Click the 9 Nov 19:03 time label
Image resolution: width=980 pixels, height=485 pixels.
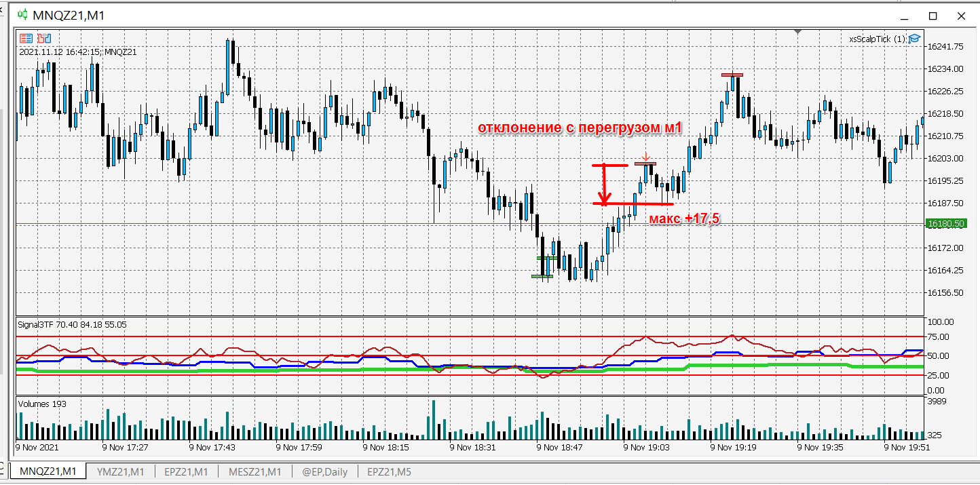click(647, 448)
